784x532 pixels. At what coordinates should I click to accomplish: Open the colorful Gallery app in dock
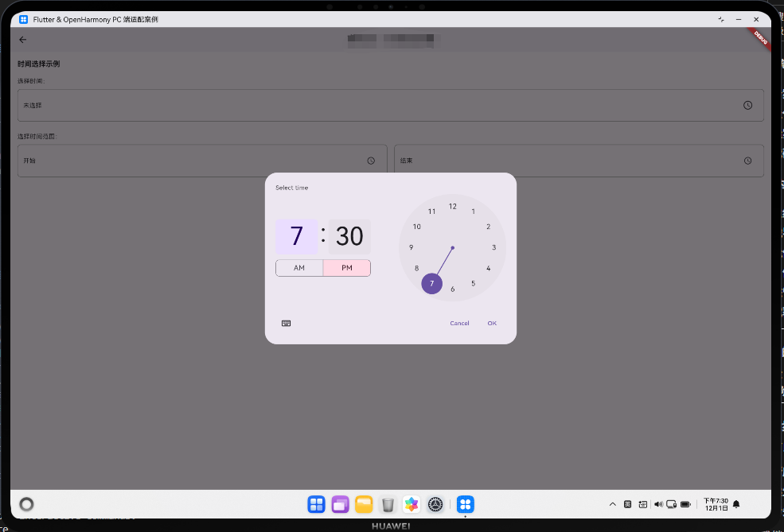tap(412, 504)
